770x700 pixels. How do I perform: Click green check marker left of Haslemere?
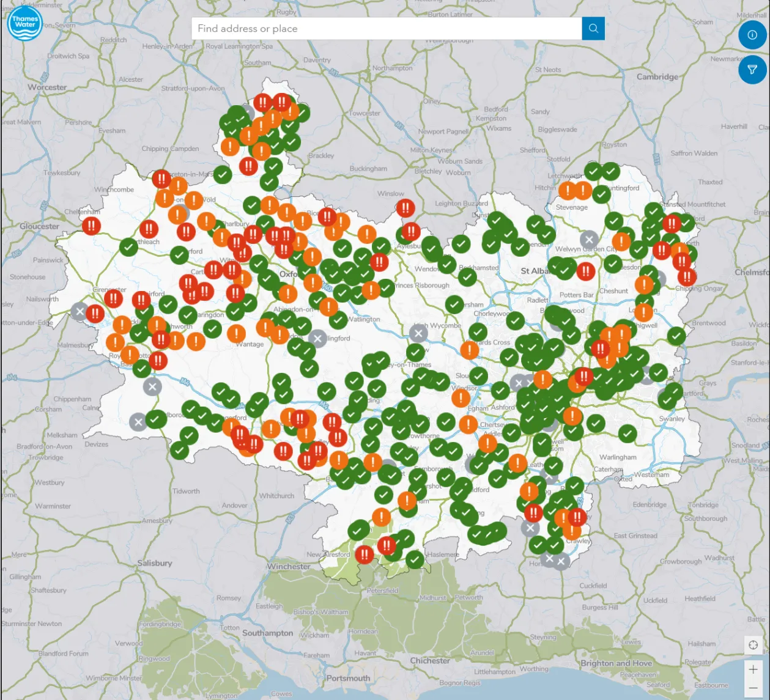(415, 559)
